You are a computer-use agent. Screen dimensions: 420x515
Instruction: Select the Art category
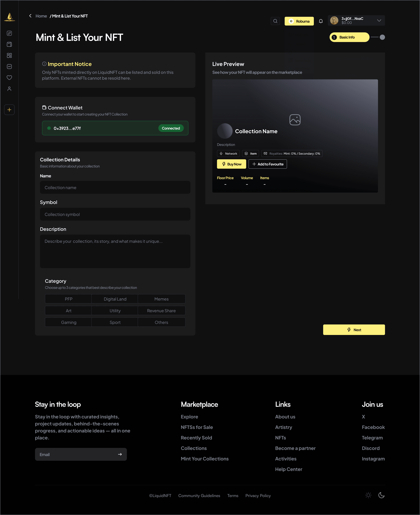pyautogui.click(x=68, y=310)
